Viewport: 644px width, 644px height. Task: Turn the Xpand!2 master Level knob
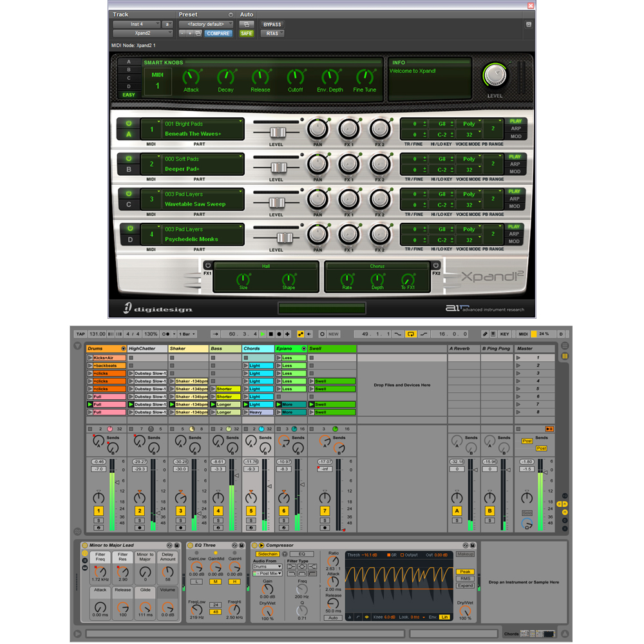coord(495,76)
